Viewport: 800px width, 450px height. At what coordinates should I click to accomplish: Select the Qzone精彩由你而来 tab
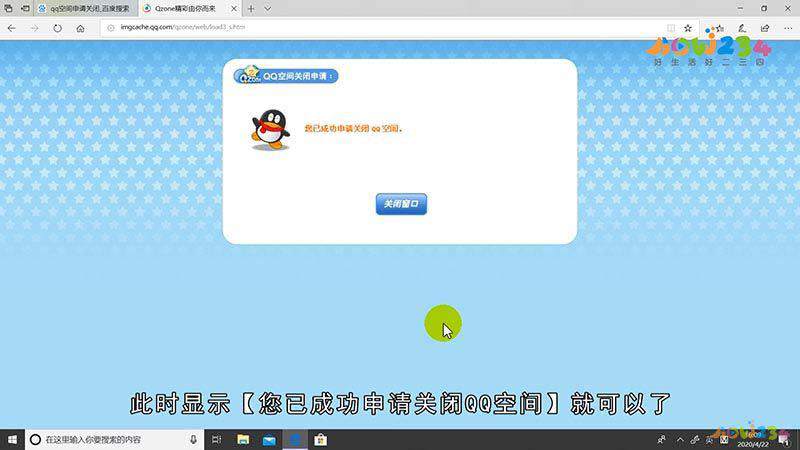[x=185, y=9]
